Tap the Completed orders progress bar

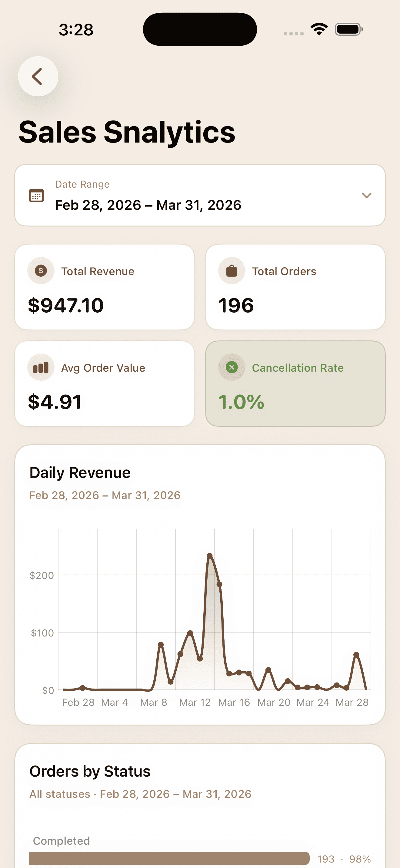point(169,858)
